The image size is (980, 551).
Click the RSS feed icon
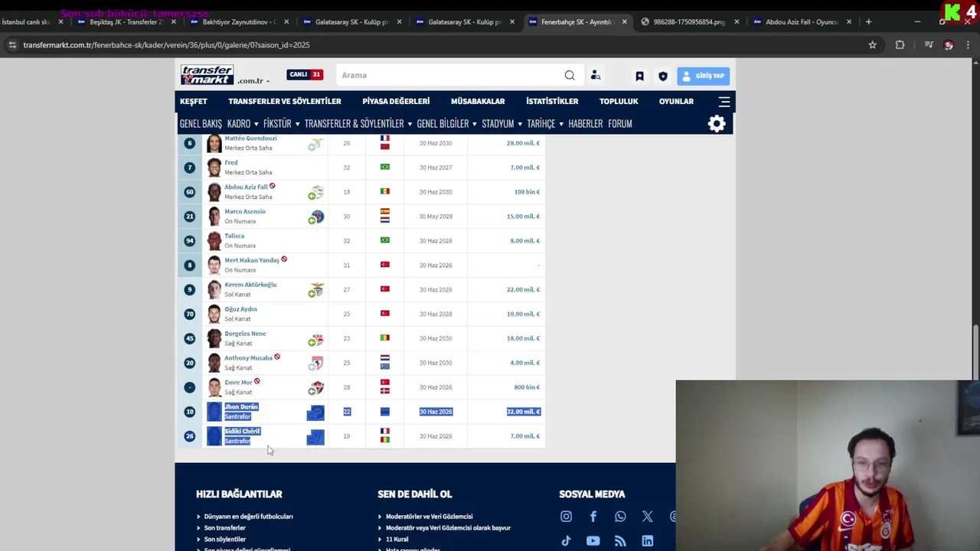[x=620, y=541]
